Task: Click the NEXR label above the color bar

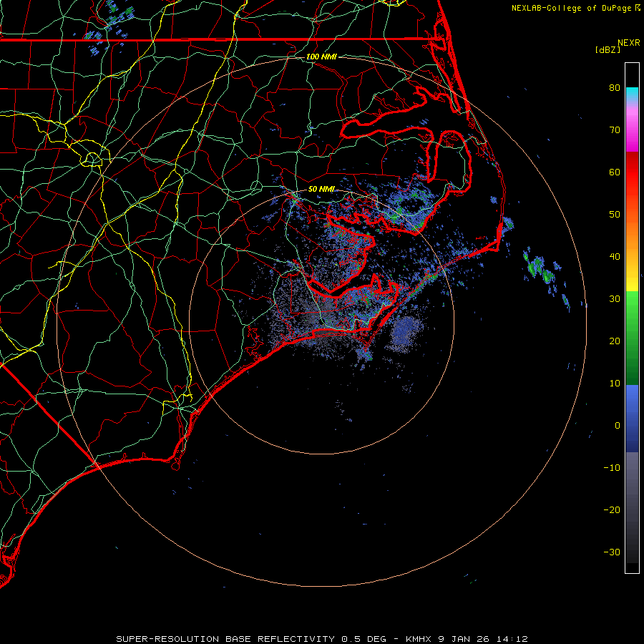Action: tap(629, 43)
